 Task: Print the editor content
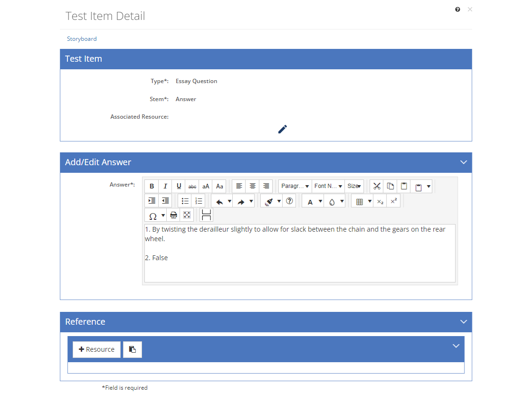pyautogui.click(x=173, y=216)
